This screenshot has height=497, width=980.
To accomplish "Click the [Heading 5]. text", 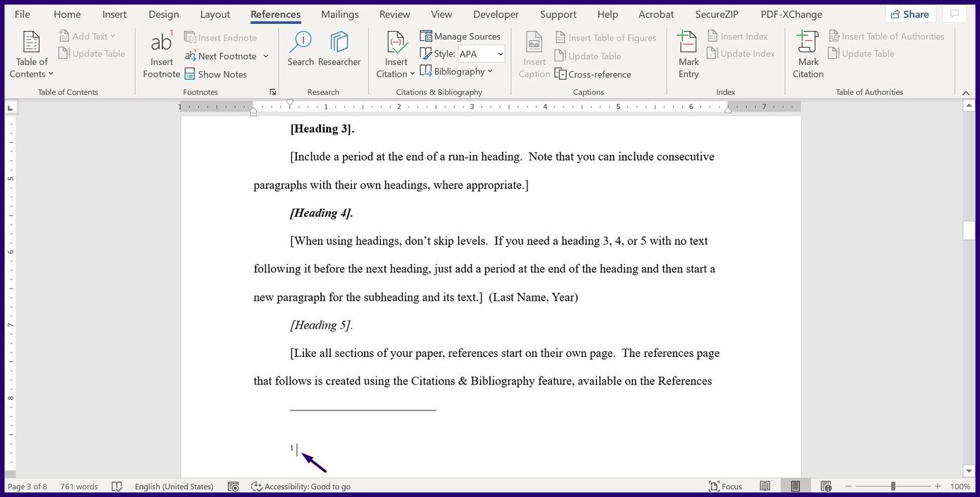I will click(322, 325).
